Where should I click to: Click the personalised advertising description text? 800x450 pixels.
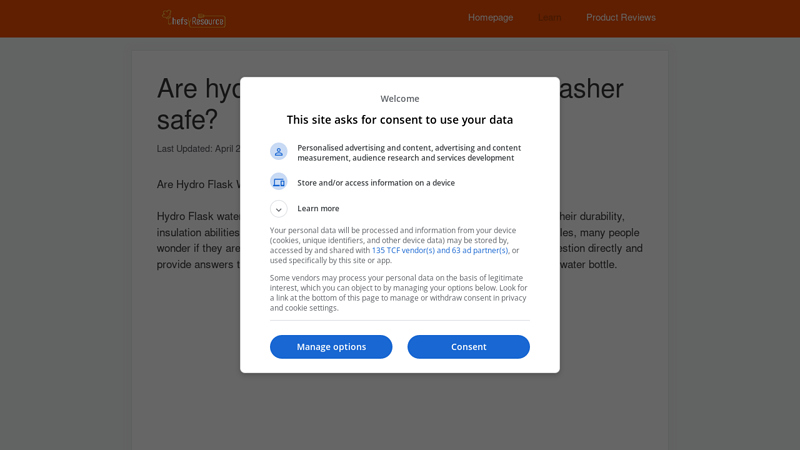click(409, 153)
